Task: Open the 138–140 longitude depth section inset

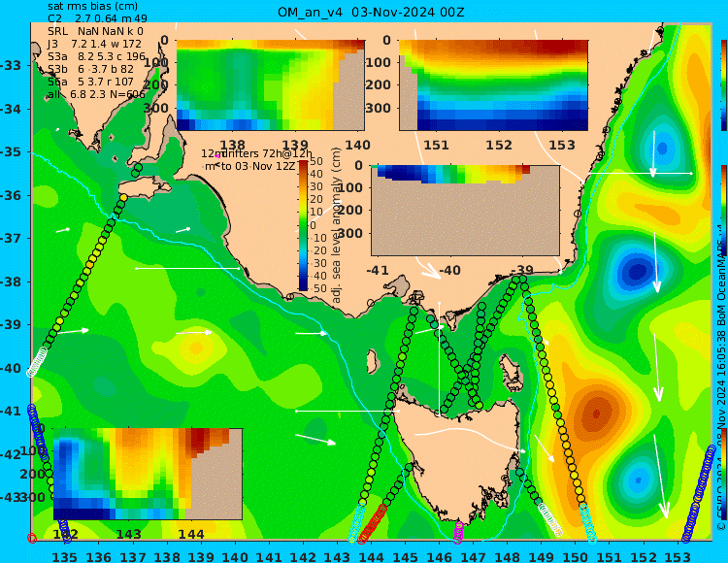Action: pos(271,85)
